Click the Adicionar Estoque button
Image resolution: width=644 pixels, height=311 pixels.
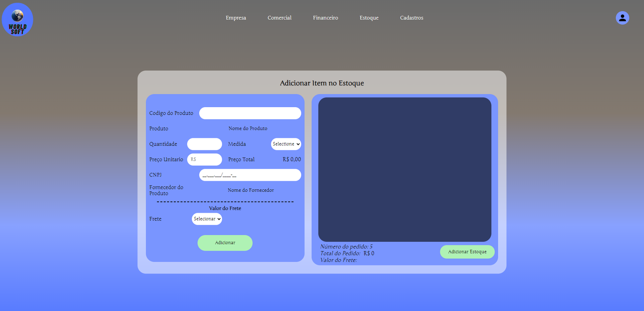467,252
